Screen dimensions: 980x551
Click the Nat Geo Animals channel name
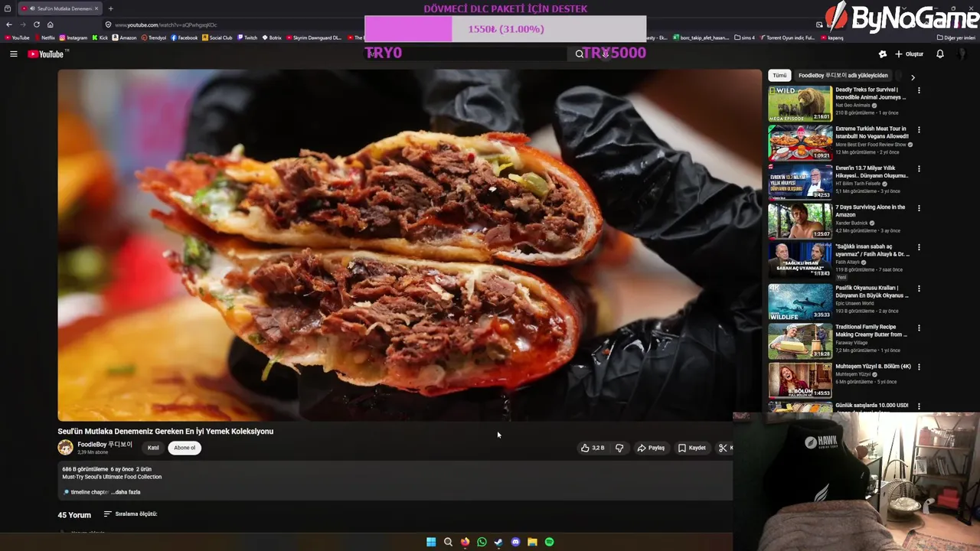[852, 105]
